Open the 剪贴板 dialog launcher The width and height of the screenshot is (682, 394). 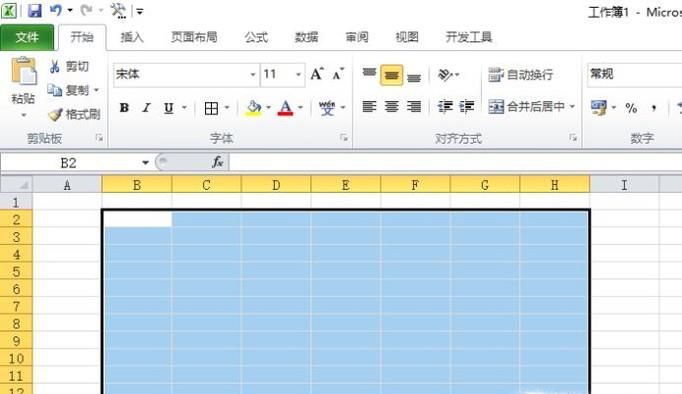(99, 138)
